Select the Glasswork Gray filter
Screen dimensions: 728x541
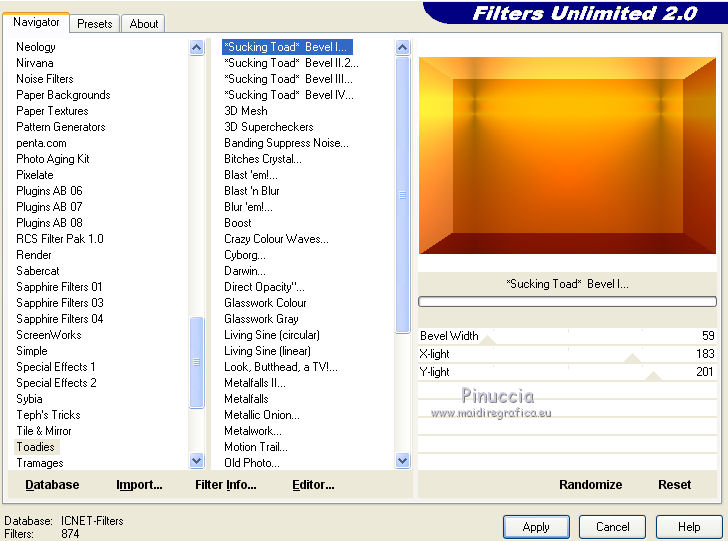point(261,319)
